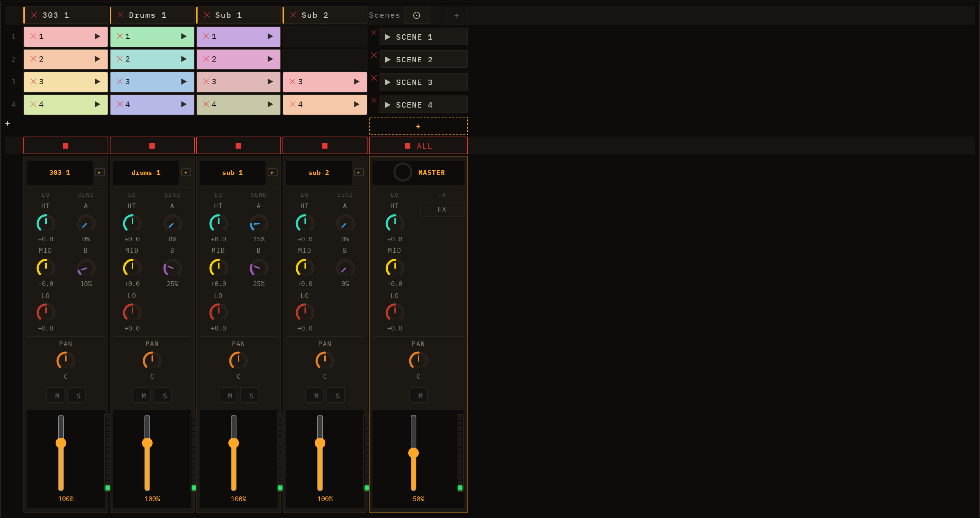
Task: Mute the drums-1 channel
Action: (x=142, y=396)
